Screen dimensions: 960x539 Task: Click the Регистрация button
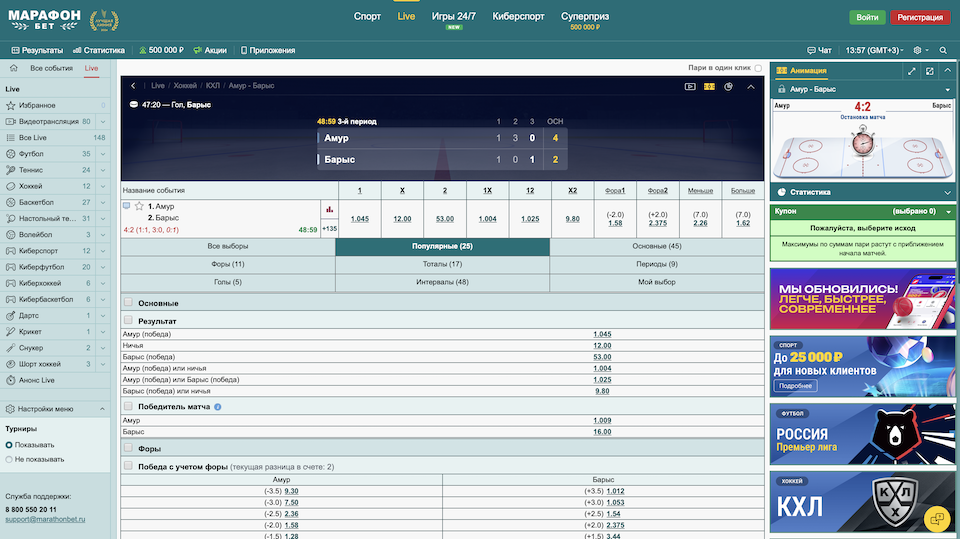[x=920, y=17]
